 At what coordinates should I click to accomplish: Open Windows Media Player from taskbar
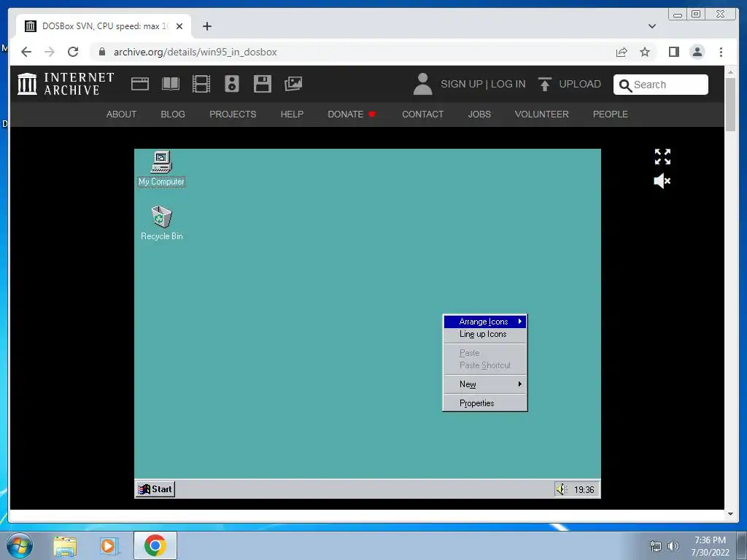point(109,546)
